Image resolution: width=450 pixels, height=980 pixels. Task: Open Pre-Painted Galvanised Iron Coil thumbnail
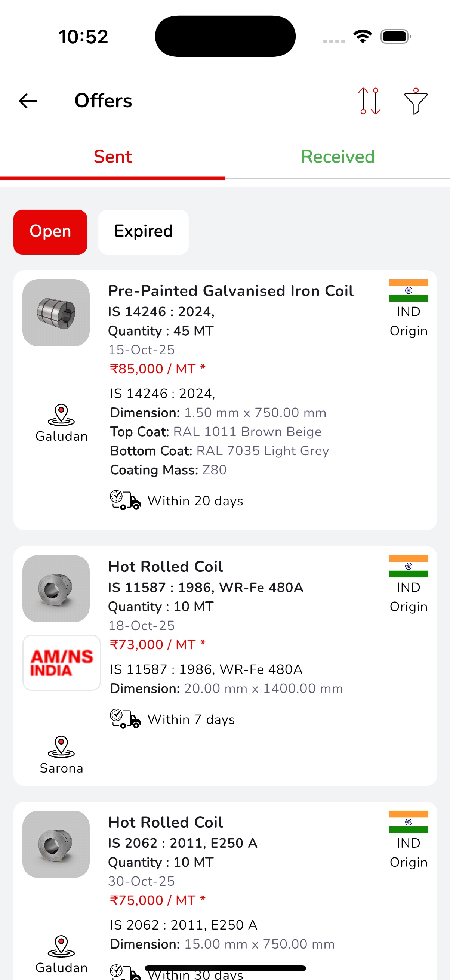point(56,313)
